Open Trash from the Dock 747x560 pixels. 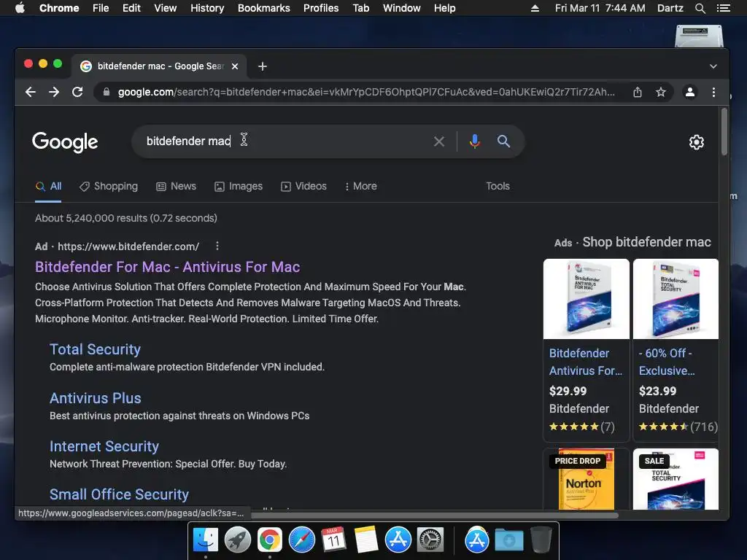coord(541,540)
